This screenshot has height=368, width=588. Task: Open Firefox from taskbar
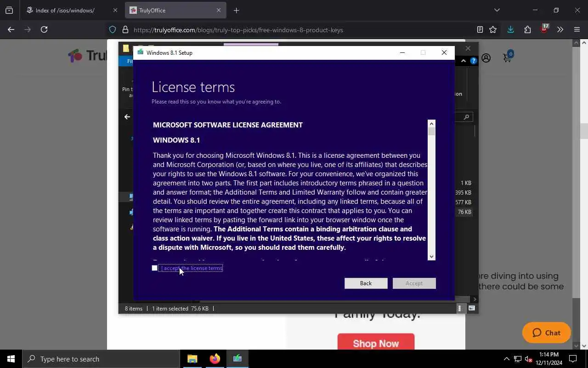click(x=215, y=359)
